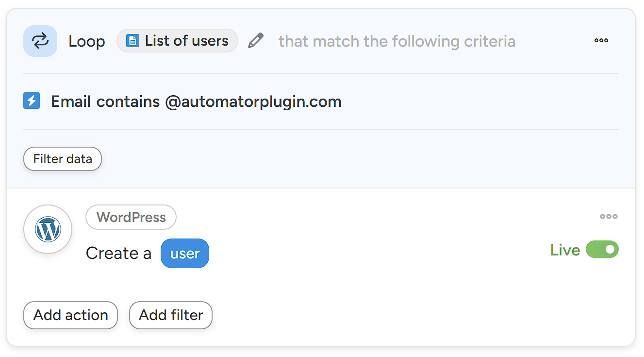Click the green Live status label
The height and width of the screenshot is (357, 644).
[x=565, y=250]
